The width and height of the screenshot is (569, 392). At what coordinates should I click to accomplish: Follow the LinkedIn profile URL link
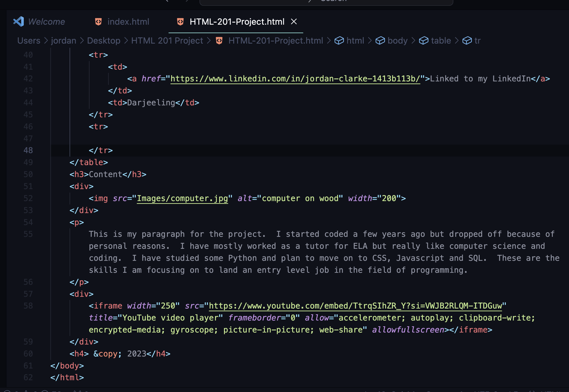295,79
